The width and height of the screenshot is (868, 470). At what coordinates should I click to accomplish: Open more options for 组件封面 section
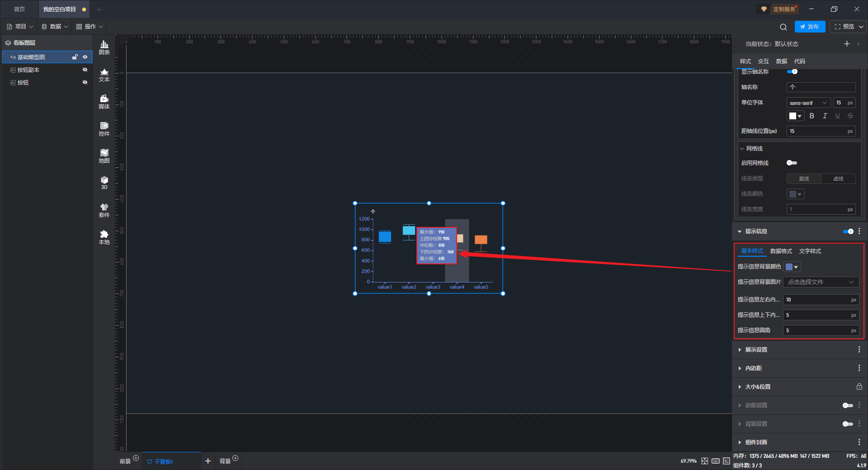coord(859,442)
